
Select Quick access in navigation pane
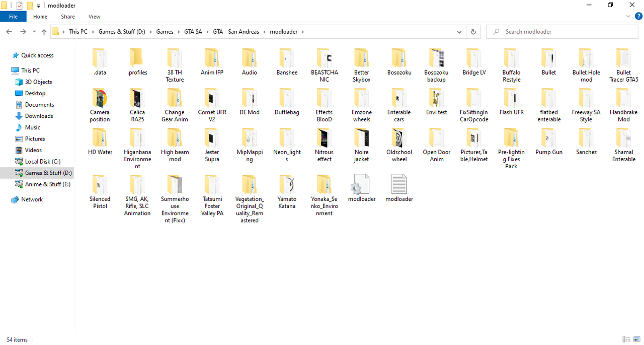click(37, 55)
